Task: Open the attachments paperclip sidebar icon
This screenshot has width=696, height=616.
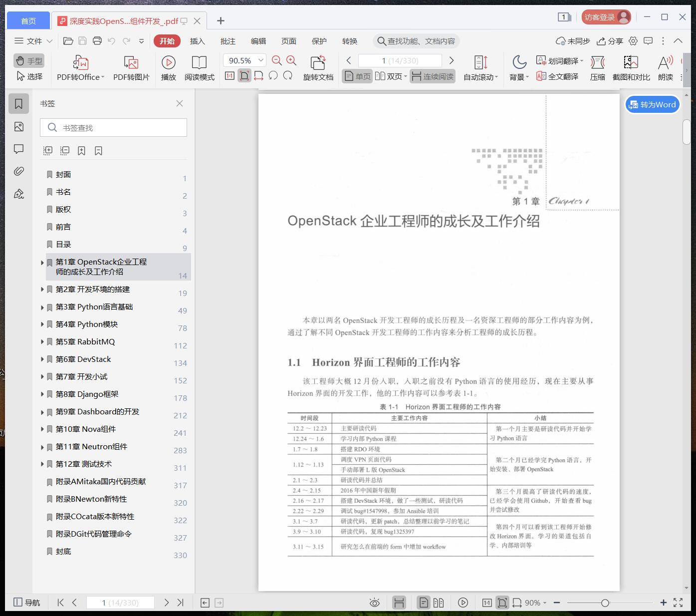Action: click(19, 171)
